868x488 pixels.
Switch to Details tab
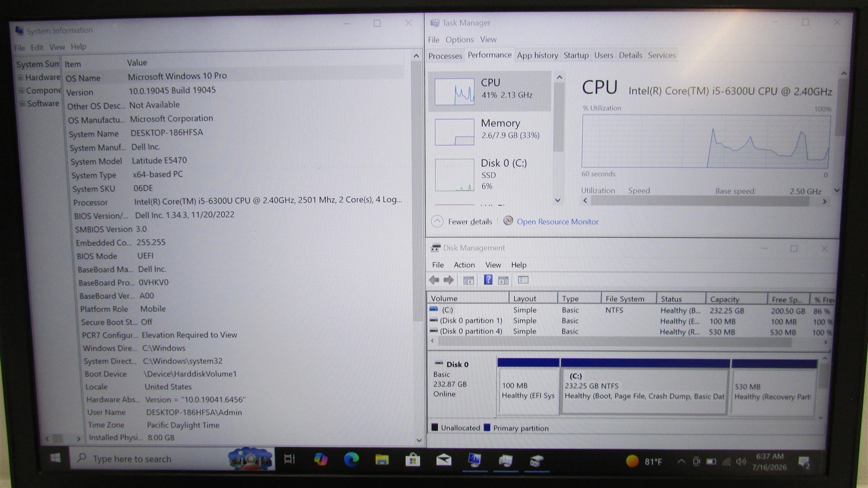630,55
